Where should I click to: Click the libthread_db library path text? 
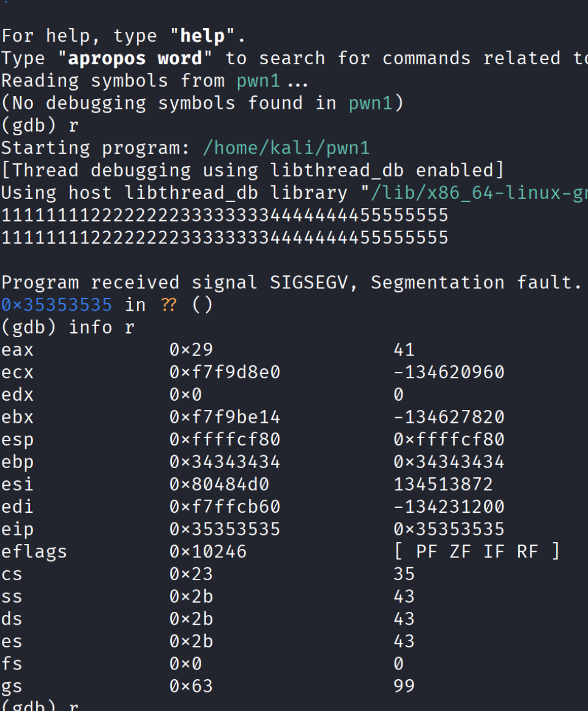(x=474, y=193)
